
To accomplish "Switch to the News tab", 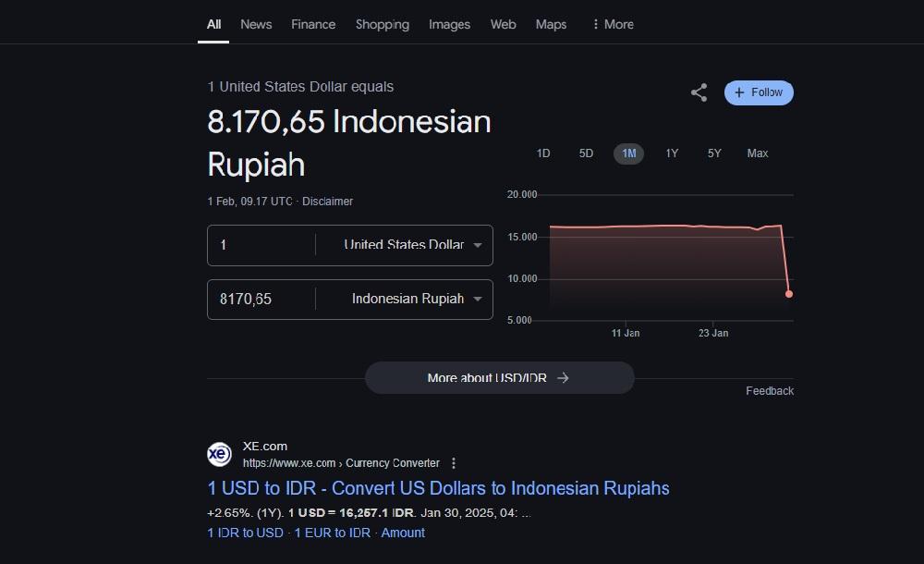I will (x=256, y=24).
